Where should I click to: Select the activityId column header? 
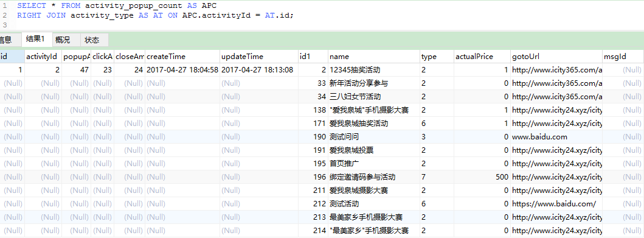coord(43,57)
